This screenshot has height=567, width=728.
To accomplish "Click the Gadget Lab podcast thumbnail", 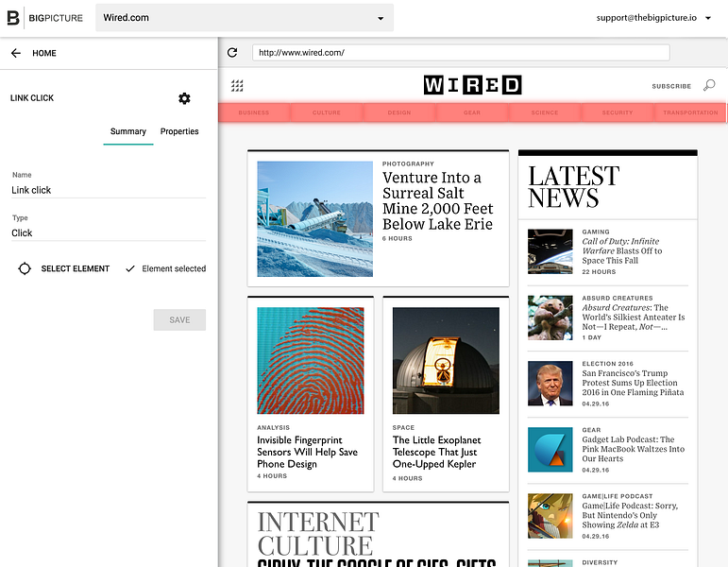I will 550,450.
